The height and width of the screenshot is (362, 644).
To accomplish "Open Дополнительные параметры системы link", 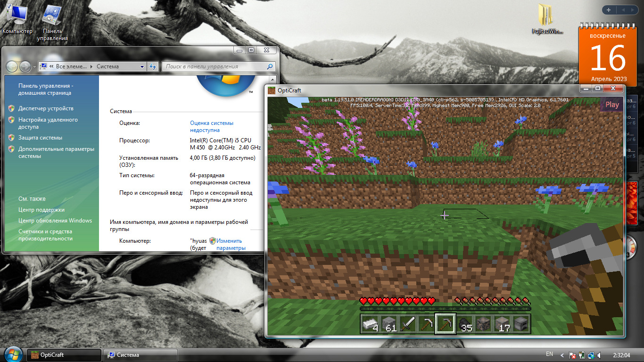I will click(x=56, y=152).
